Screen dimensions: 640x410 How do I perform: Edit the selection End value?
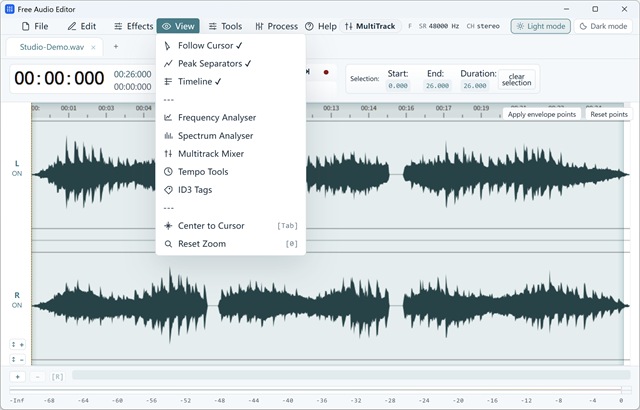coord(437,86)
